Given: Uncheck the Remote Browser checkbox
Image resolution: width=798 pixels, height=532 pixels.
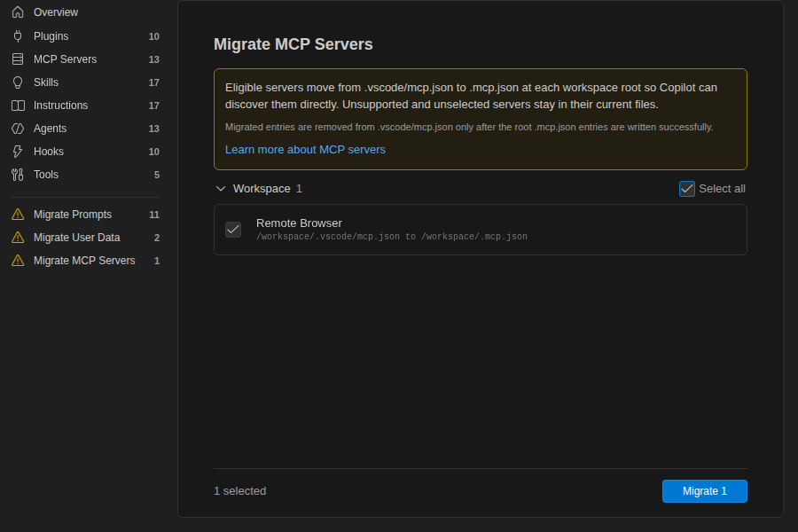Looking at the screenshot, I should (233, 230).
